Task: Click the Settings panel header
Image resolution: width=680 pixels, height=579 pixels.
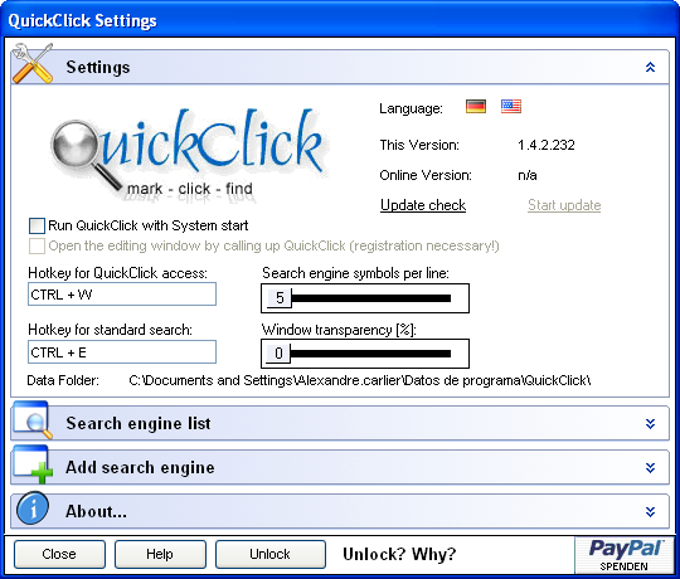Action: (340, 67)
